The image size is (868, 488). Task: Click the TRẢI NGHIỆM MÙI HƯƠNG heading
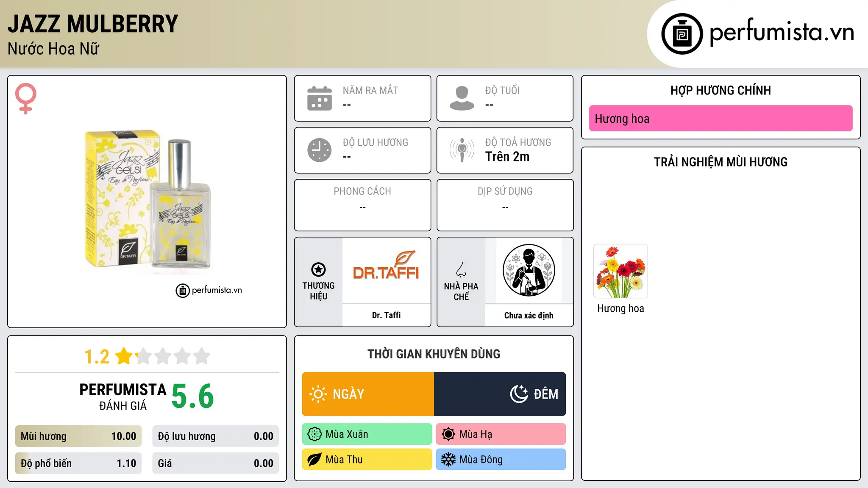(x=721, y=162)
